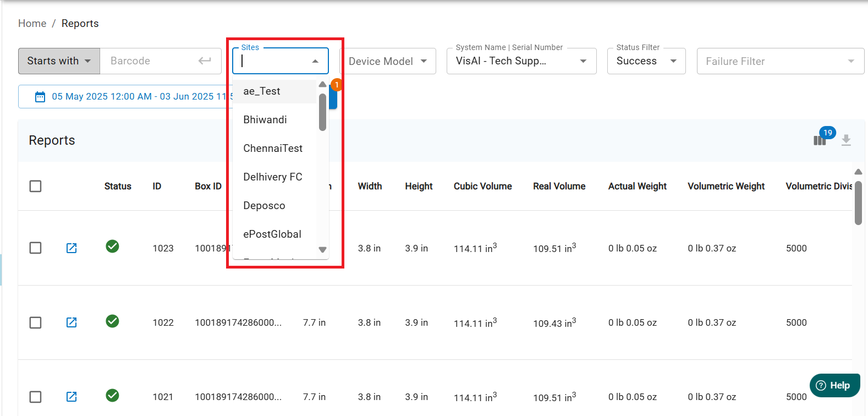Open the Status Filter dropdown
Screen dimensions: 868x416
tap(646, 61)
